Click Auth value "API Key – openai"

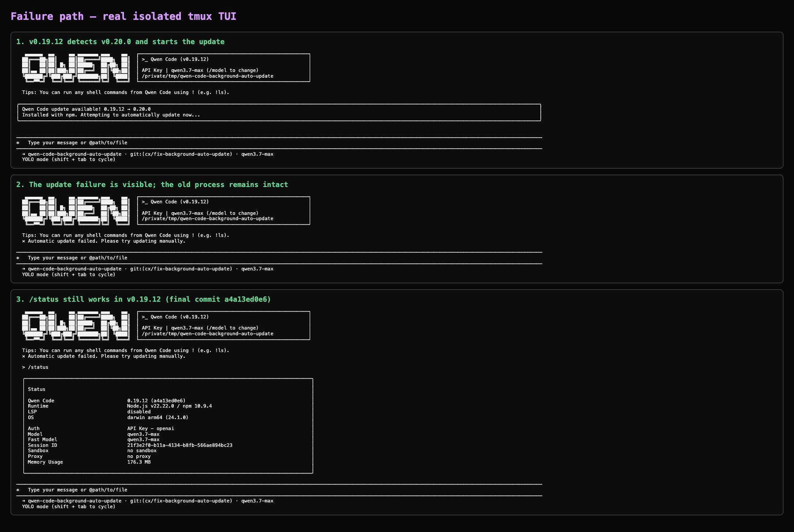pos(150,428)
